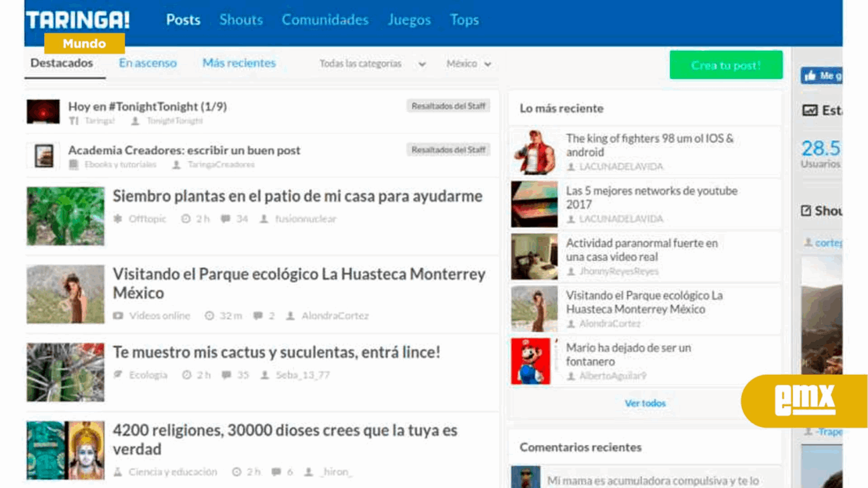Open Visitando el Parque ecológico main post
This screenshot has height=488, width=868.
[x=299, y=284]
